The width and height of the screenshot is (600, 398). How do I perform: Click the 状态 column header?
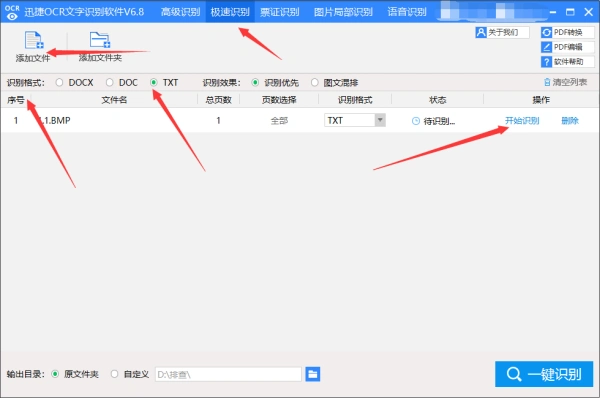pos(437,100)
